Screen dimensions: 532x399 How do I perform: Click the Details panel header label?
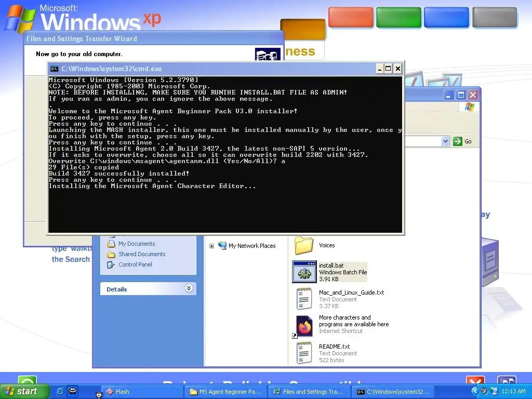pyautogui.click(x=117, y=289)
